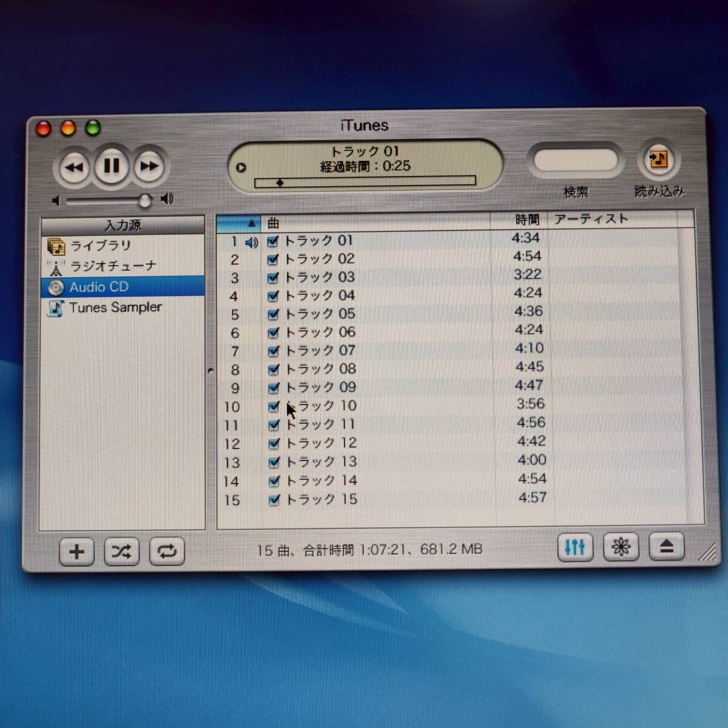Skip forward with the next track button
Viewport: 728px width, 728px height.
tap(149, 166)
